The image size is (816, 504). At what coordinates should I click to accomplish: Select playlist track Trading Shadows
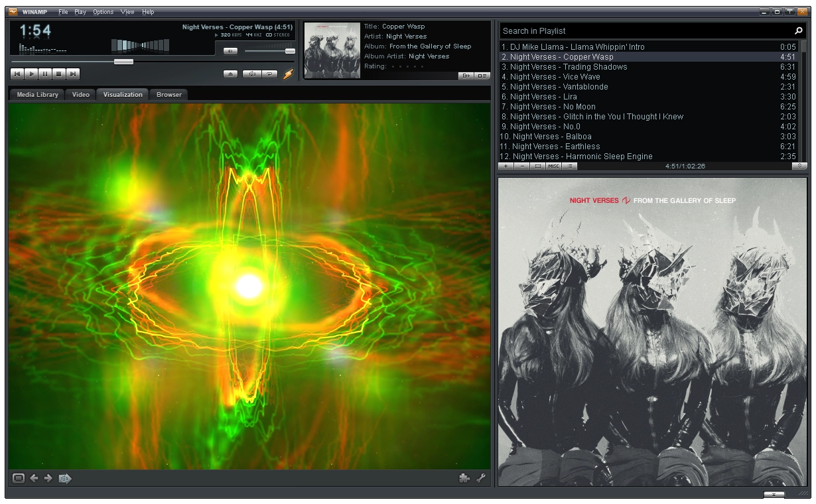tap(649, 67)
